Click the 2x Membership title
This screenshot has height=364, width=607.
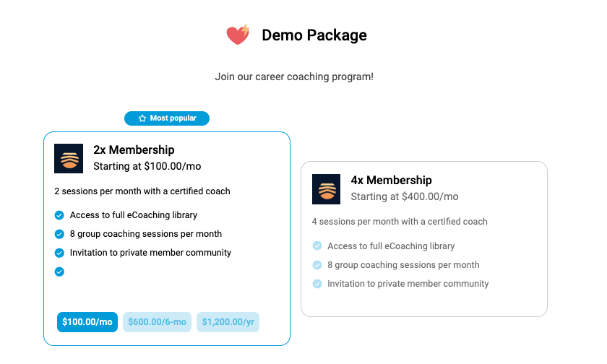(134, 149)
